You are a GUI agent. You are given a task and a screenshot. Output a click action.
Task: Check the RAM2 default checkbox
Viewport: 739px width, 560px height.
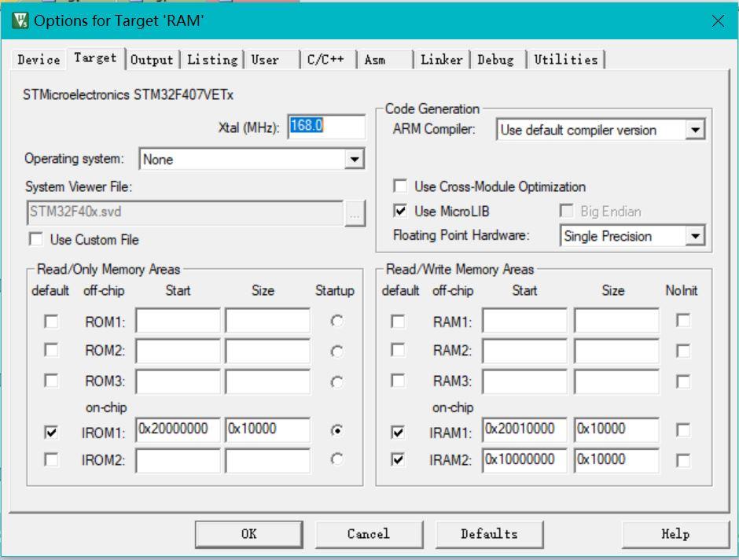(398, 350)
